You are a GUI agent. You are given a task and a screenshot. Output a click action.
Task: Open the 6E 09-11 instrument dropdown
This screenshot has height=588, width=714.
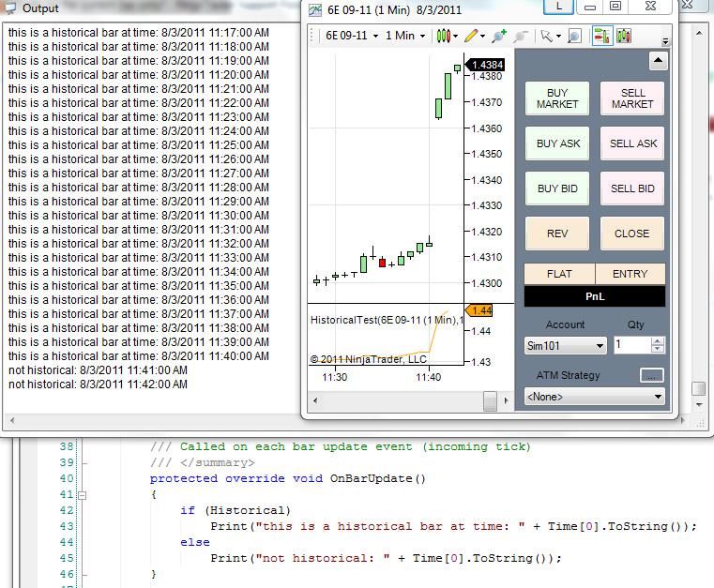click(x=352, y=36)
